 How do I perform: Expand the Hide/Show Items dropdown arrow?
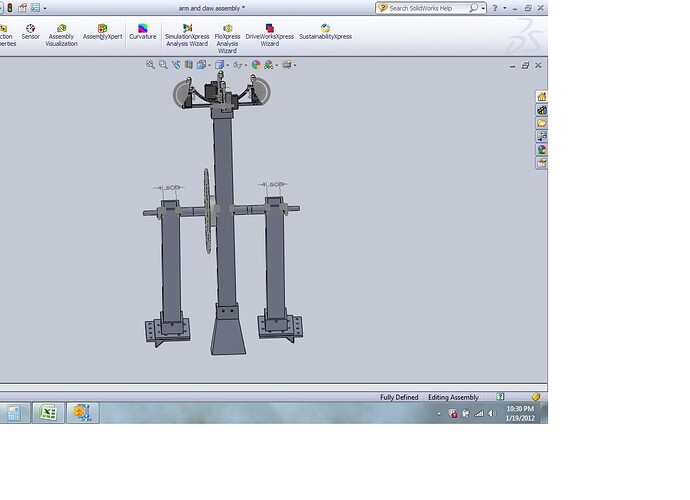coord(246,65)
